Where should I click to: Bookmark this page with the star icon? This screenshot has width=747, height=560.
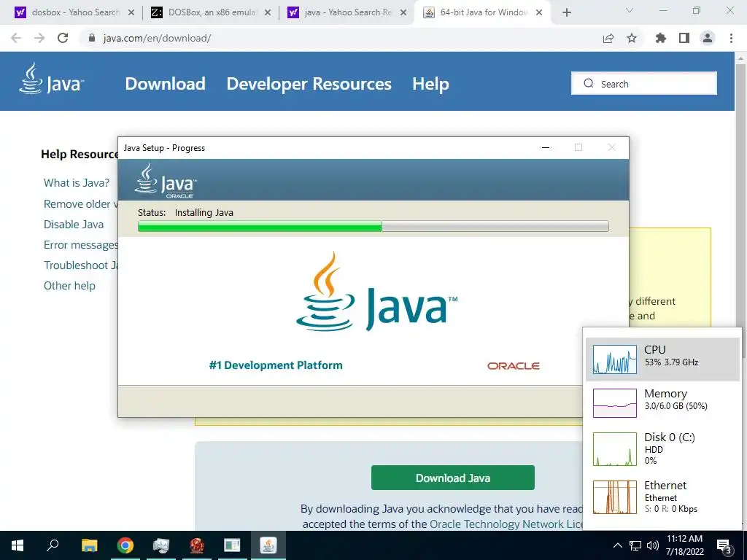click(632, 38)
